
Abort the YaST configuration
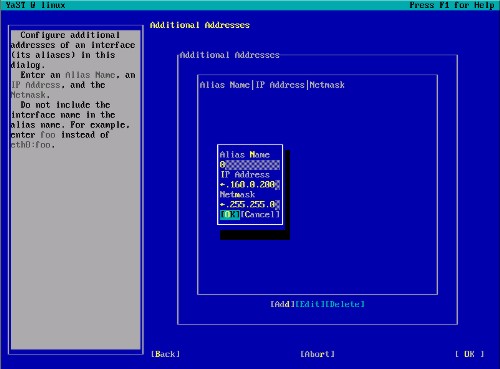click(x=317, y=354)
